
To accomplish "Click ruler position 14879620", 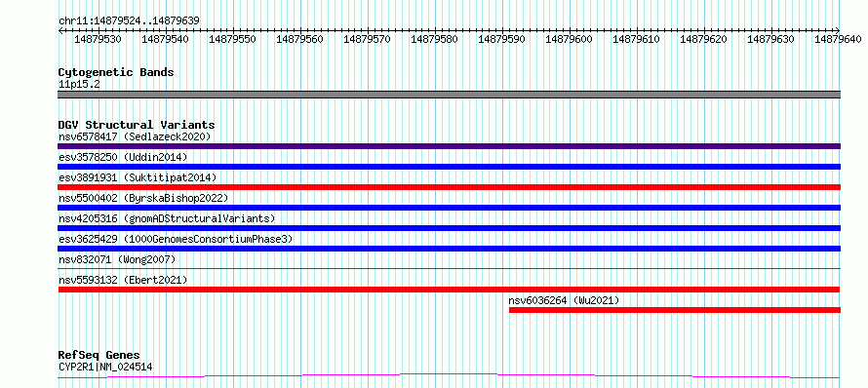I will coord(703,39).
